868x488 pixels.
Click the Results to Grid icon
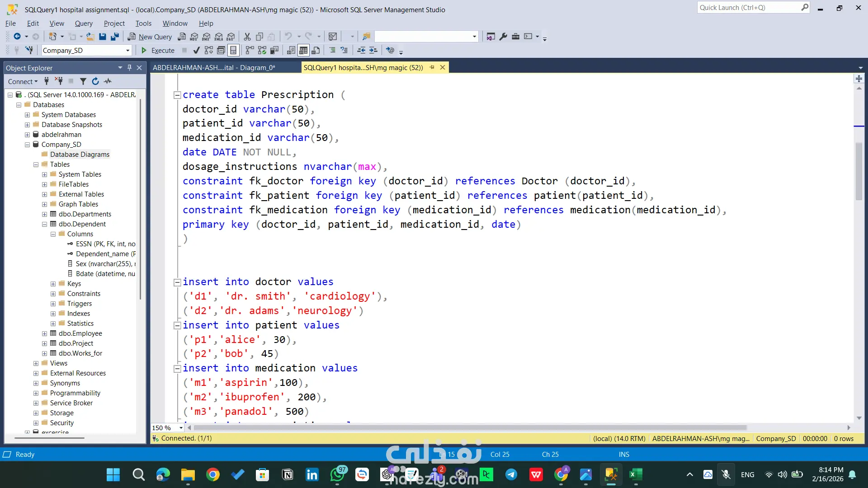303,50
